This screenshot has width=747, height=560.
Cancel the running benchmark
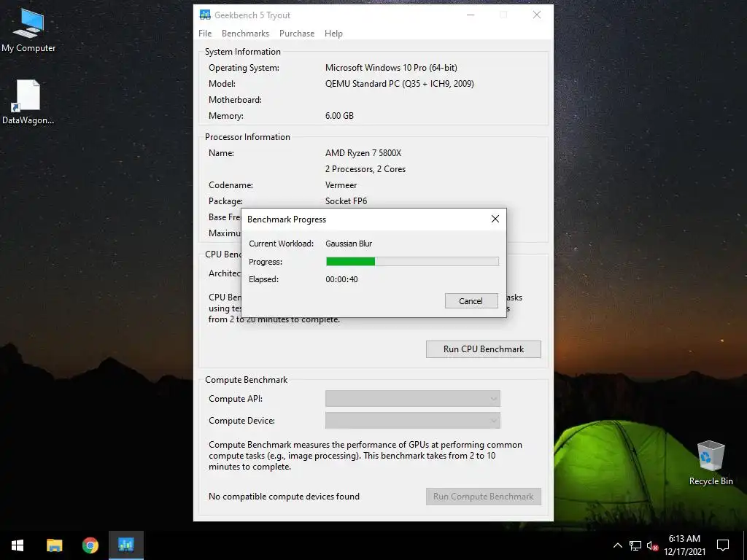pos(471,301)
